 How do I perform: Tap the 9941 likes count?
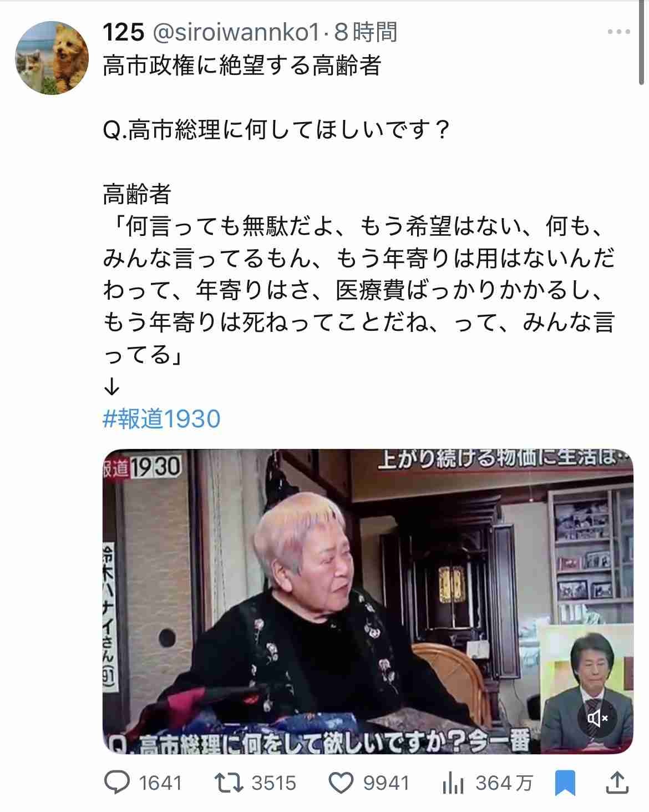[386, 783]
